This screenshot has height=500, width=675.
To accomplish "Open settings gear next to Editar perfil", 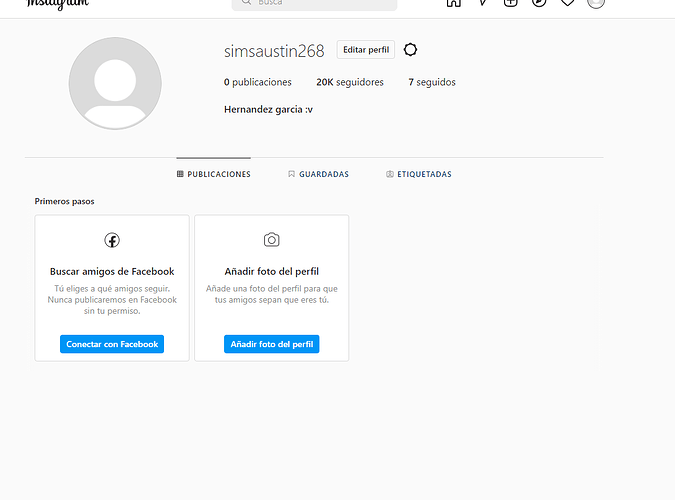I will coord(410,50).
